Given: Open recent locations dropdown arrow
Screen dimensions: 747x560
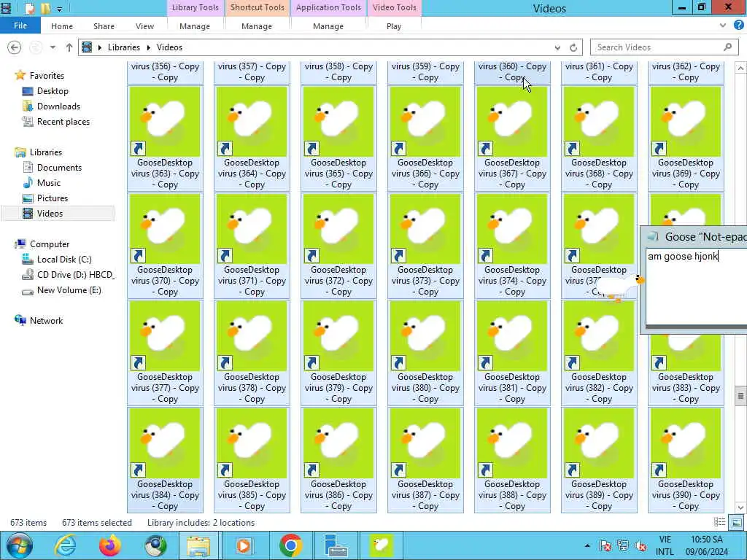Looking at the screenshot, I should [x=53, y=47].
